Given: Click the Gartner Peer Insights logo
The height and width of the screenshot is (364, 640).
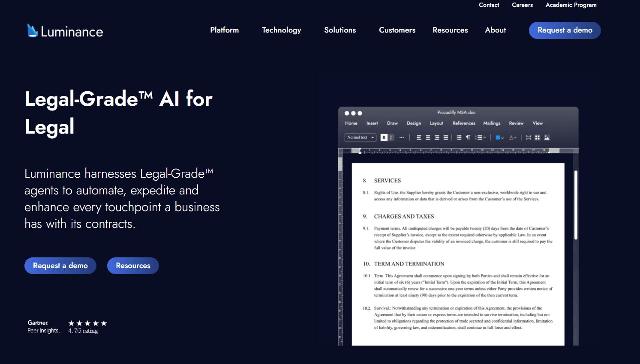Looking at the screenshot, I should (x=44, y=326).
